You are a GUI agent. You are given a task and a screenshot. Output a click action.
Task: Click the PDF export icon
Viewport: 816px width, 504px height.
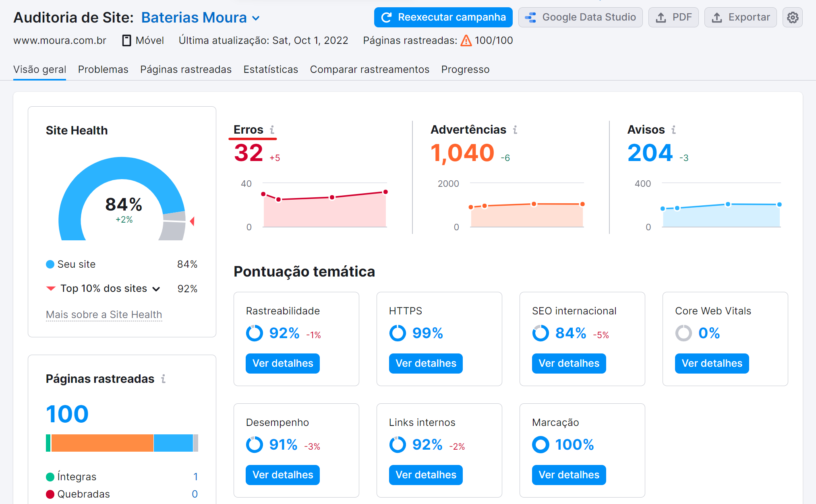point(661,17)
